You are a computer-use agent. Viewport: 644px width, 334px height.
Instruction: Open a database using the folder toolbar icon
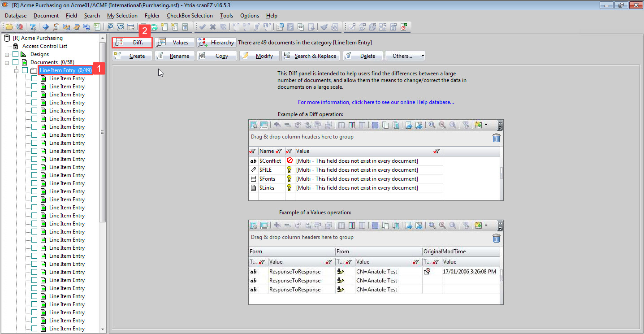[9, 27]
